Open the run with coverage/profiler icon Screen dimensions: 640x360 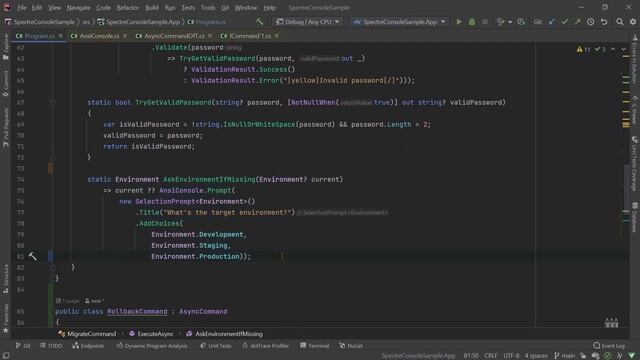click(521, 22)
